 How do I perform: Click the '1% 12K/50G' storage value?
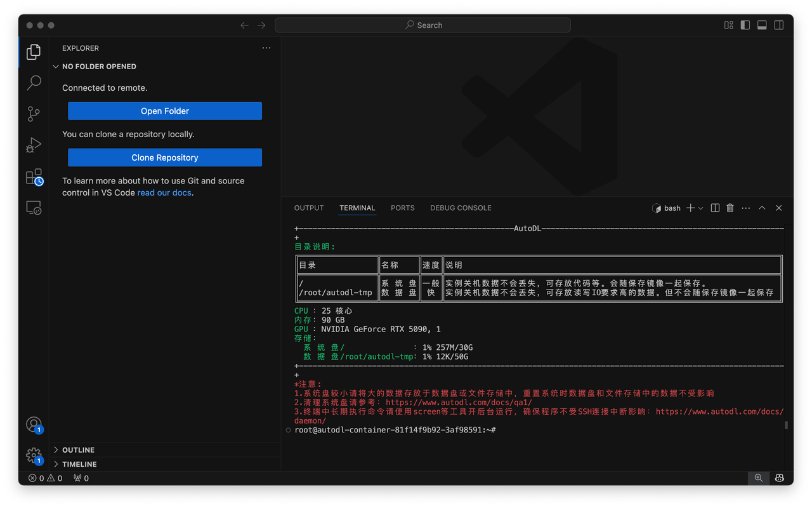445,357
